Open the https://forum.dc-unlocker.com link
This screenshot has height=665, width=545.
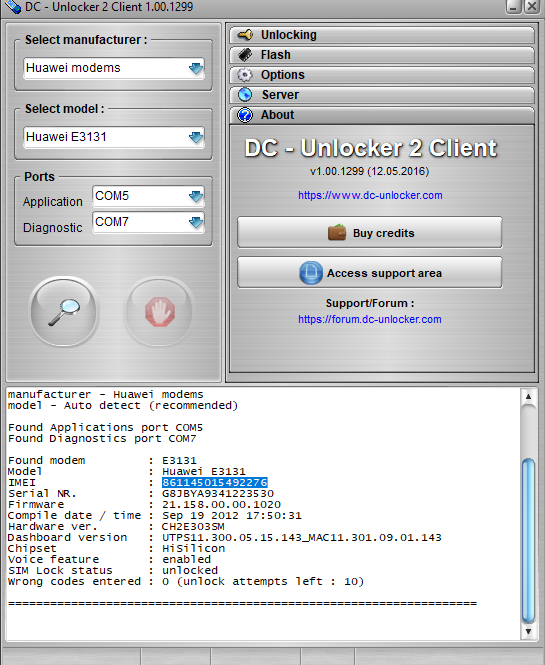[369, 319]
